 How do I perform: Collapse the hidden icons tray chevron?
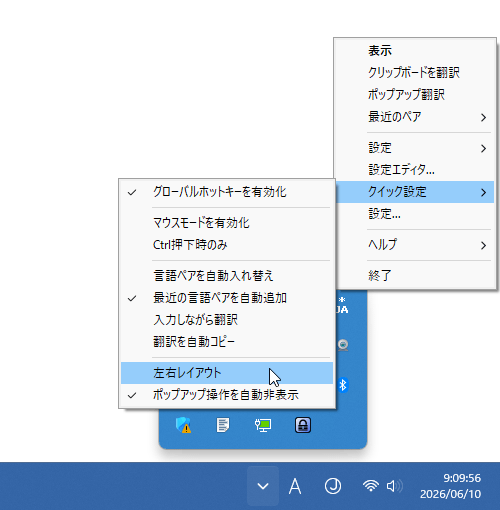click(x=263, y=486)
